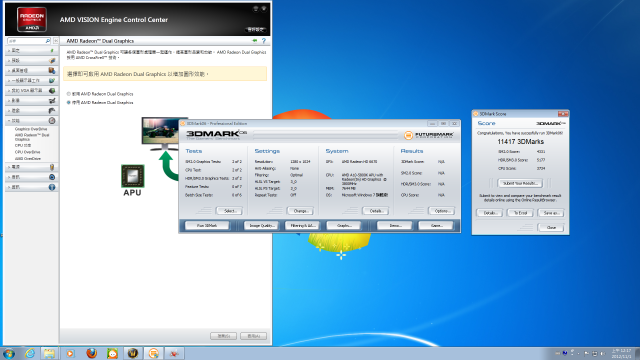Click the selected AMD Radeon Dual Graphics radio
This screenshot has height=360, width=640.
click(x=69, y=102)
